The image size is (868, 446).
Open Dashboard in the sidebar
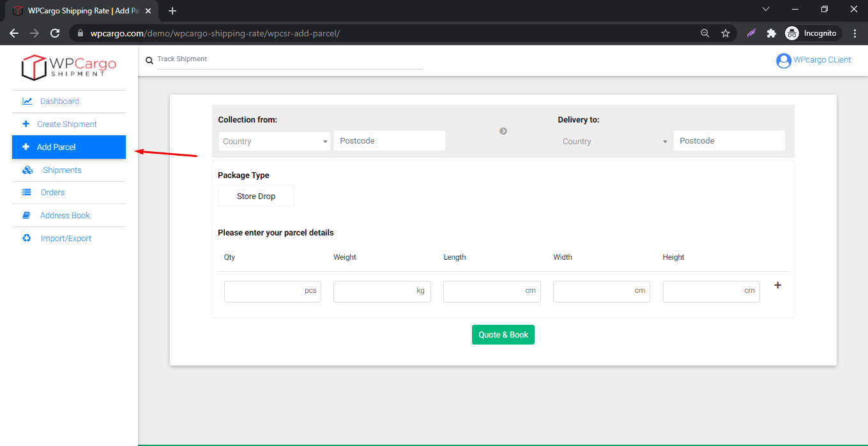(59, 101)
